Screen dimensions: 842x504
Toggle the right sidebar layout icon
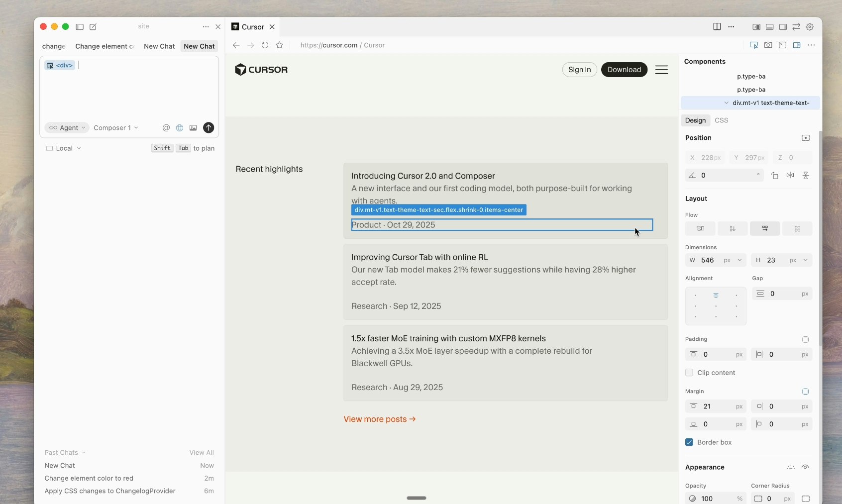783,27
